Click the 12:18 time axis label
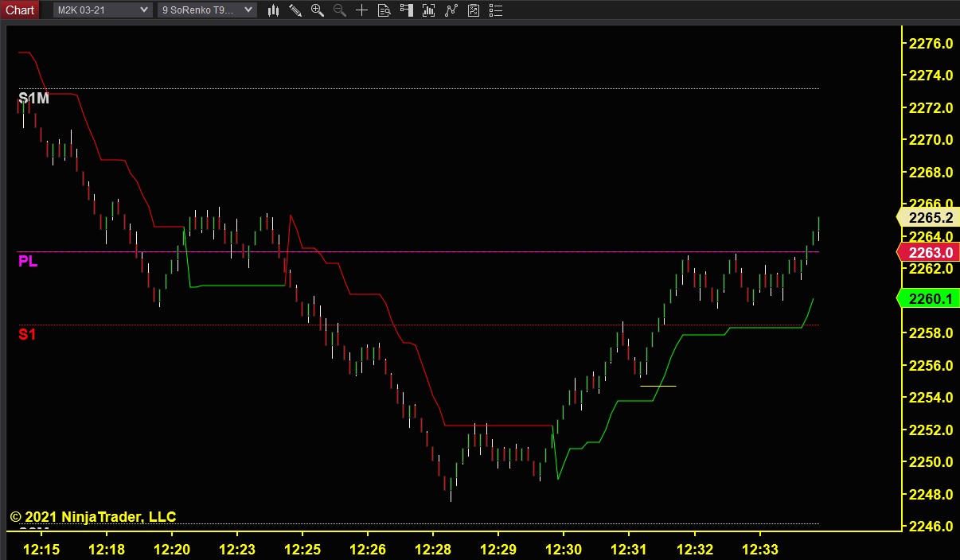This screenshot has height=560, width=960. pyautogui.click(x=106, y=549)
